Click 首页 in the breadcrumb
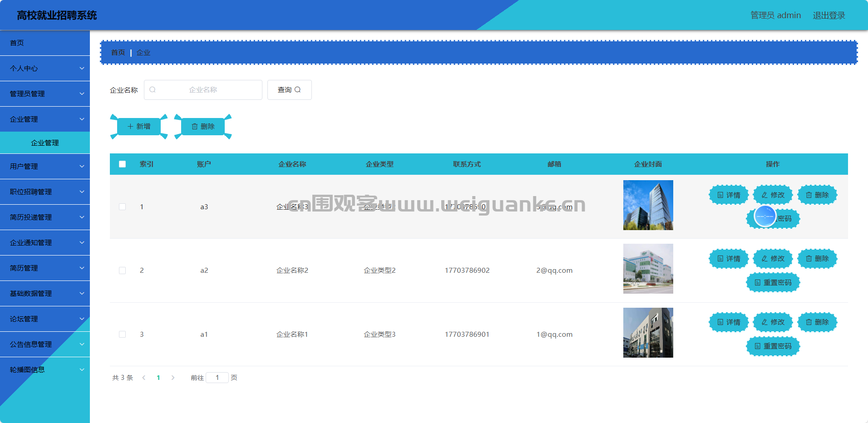 [118, 53]
